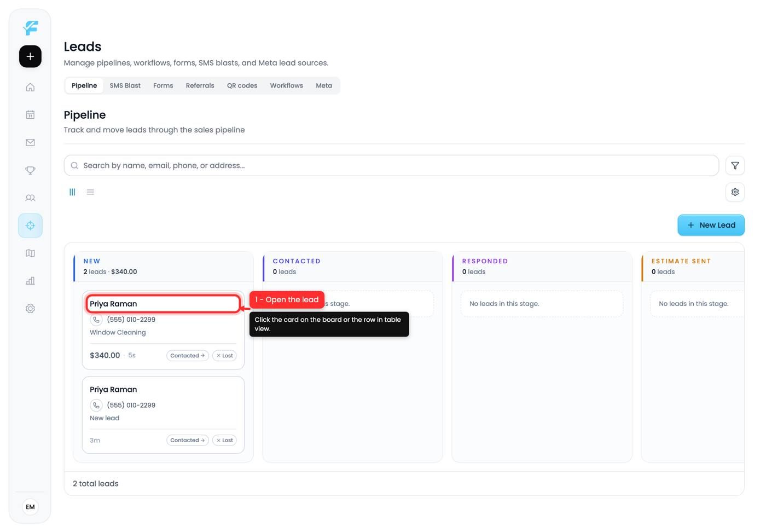
Task: Click the search magnifier icon
Action: coord(74,165)
